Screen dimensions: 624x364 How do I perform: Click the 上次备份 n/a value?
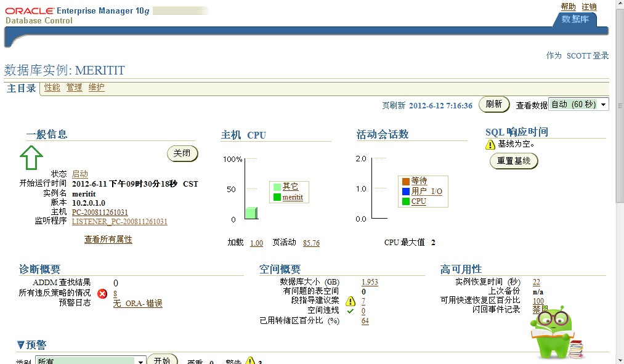click(x=538, y=291)
